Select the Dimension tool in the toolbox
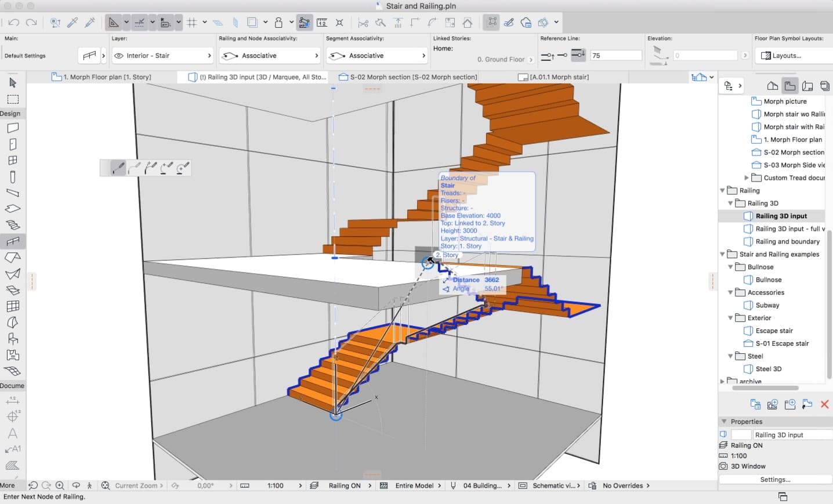Viewport: 833px width, 504px height. click(x=13, y=400)
